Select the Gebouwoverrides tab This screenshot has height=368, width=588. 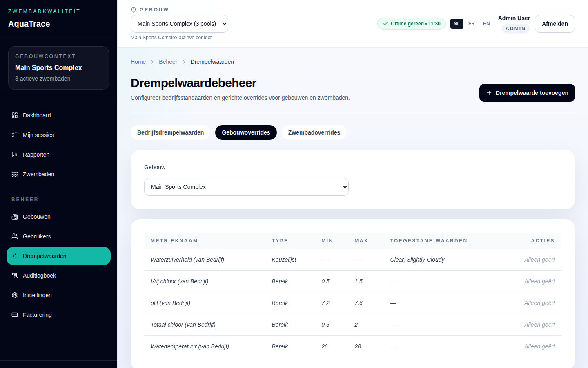(246, 132)
